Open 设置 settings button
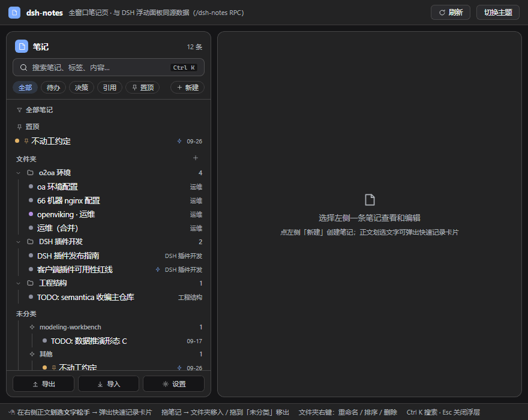This screenshot has width=528, height=420. (x=174, y=384)
